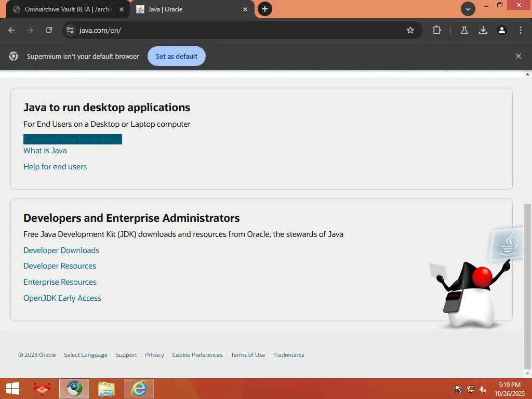Reload the java.com page
This screenshot has width=532, height=399.
coord(49,30)
